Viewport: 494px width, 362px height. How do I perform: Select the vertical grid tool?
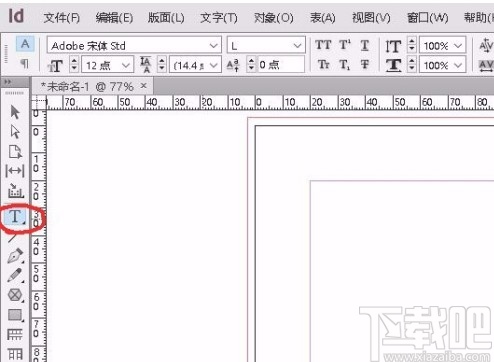pos(15,354)
